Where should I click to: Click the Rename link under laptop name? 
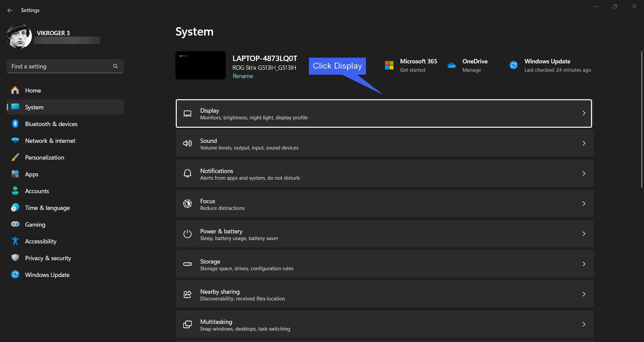pos(243,76)
